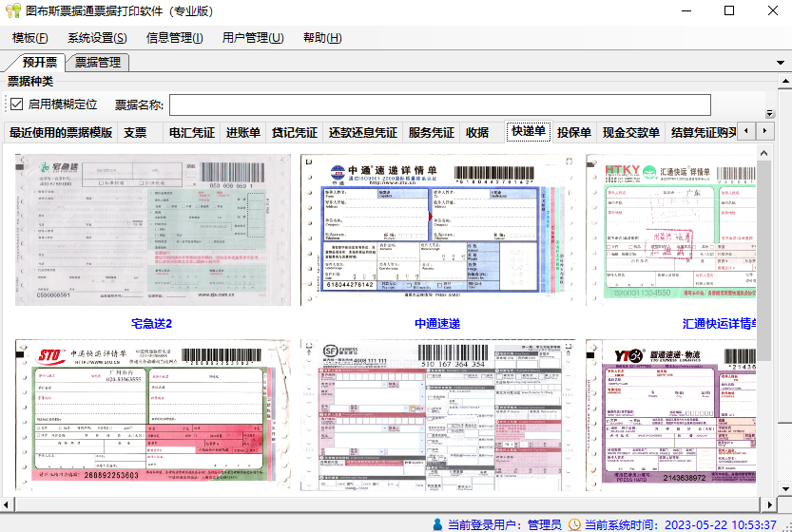Open the 模板(F) menu
792x532 pixels.
coord(29,38)
